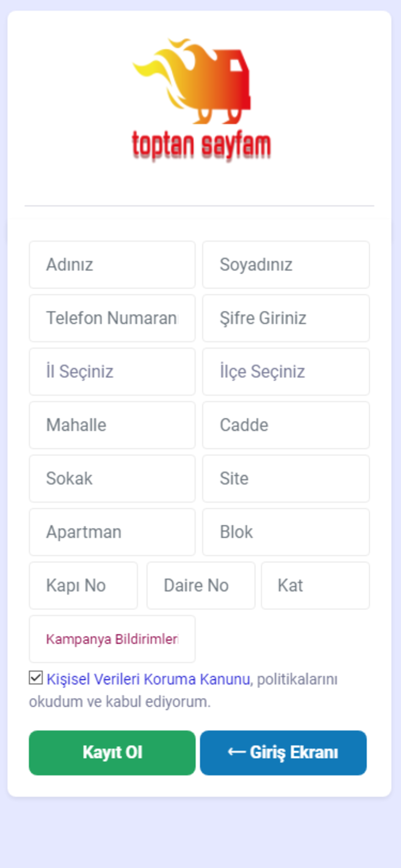
Task: Open Kişisel Verileri Koruma Kanunu link
Action: coord(148,679)
